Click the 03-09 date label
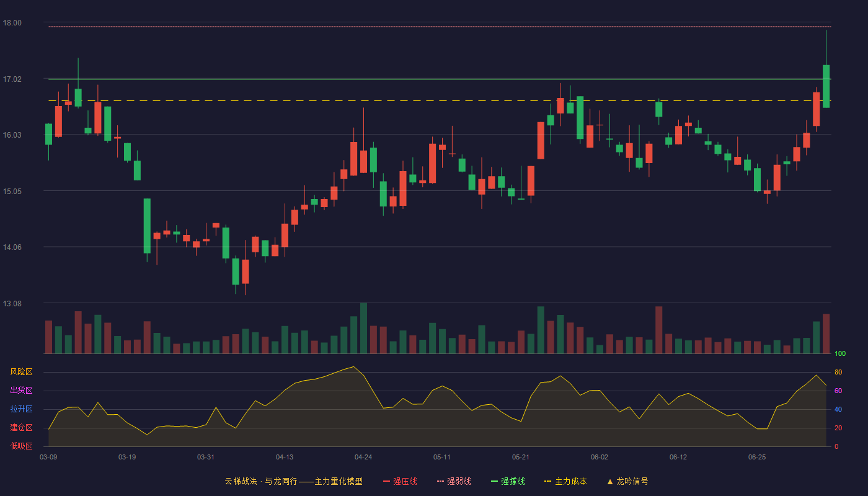 (x=48, y=457)
